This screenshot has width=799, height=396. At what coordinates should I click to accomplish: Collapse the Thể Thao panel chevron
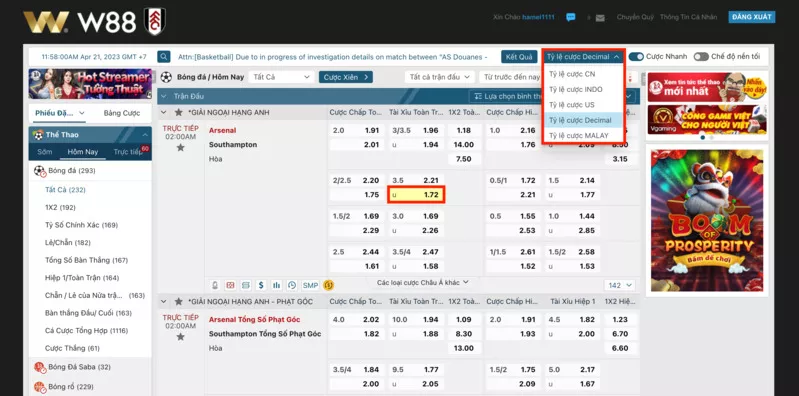point(145,135)
